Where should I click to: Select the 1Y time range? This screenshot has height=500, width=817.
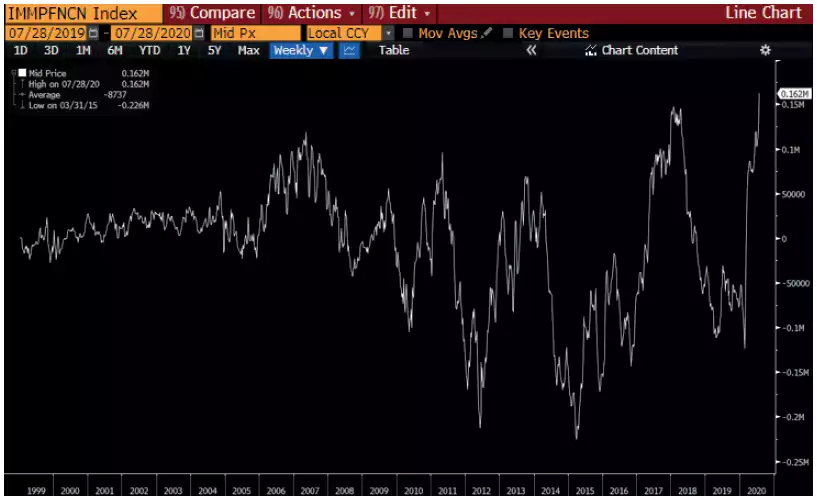184,51
